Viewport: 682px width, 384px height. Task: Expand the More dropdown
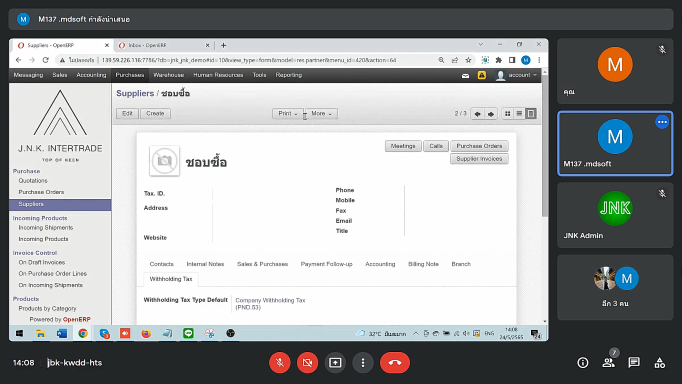321,114
